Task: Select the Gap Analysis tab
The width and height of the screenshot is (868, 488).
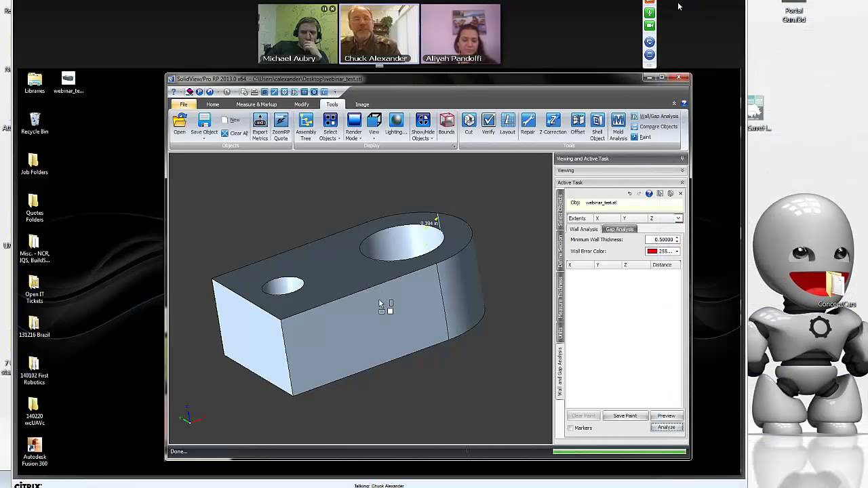Action: tap(619, 229)
